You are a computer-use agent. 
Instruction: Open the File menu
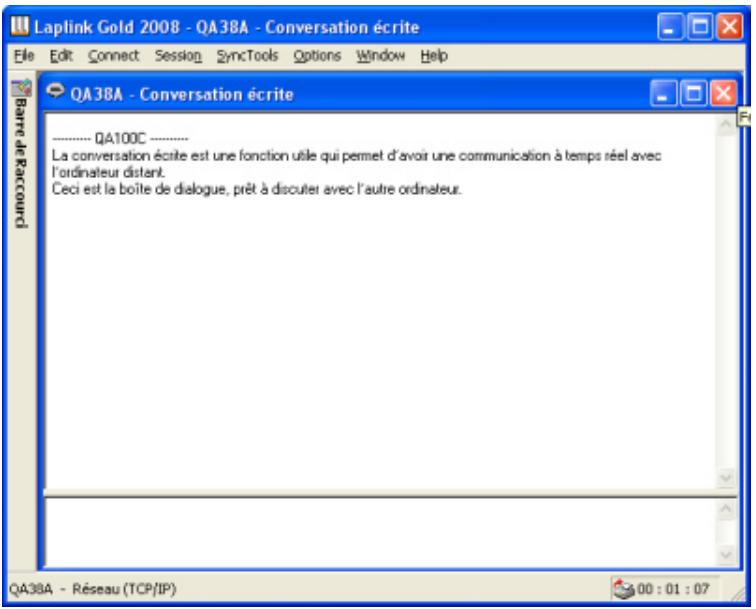(24, 56)
